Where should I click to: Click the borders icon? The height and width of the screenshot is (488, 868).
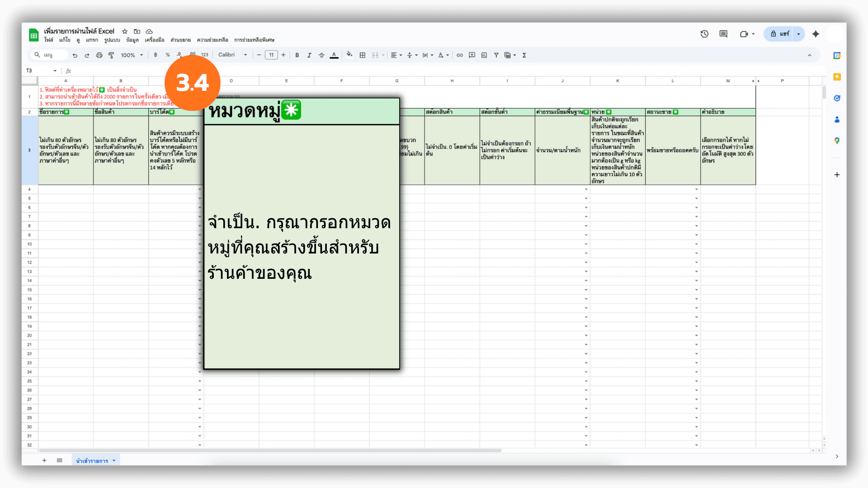[362, 55]
